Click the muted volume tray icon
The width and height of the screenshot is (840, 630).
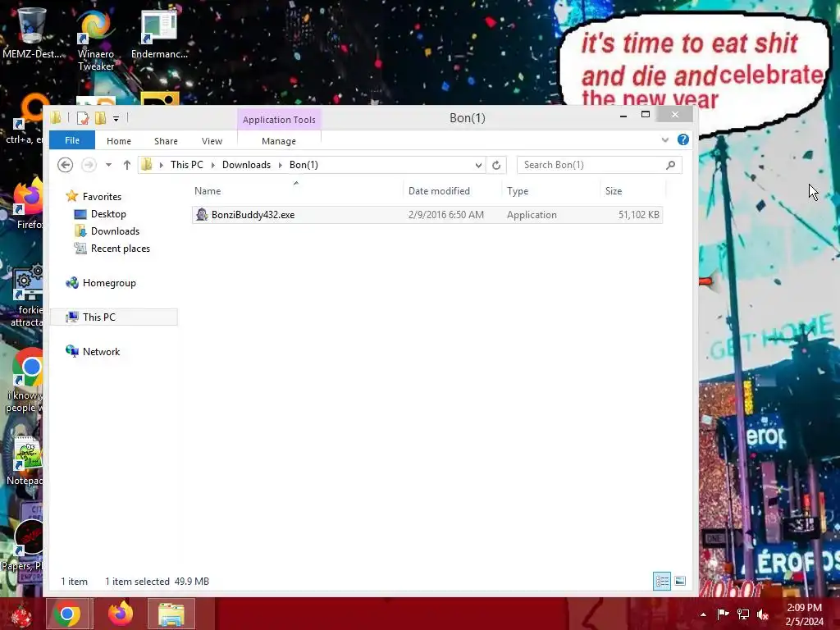pos(763,614)
